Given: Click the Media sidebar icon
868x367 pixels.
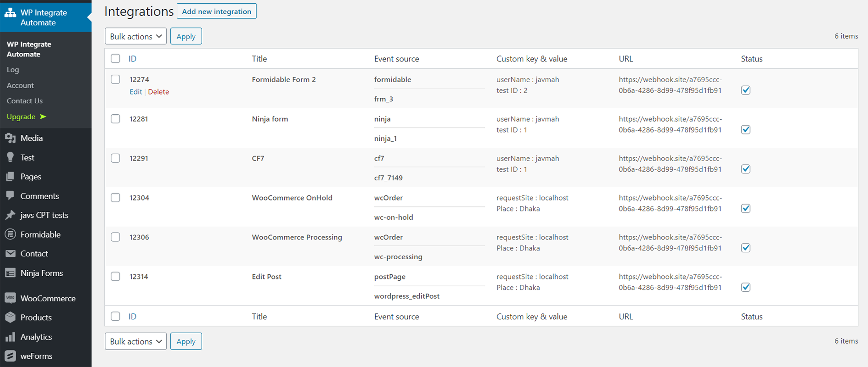Looking at the screenshot, I should point(10,138).
